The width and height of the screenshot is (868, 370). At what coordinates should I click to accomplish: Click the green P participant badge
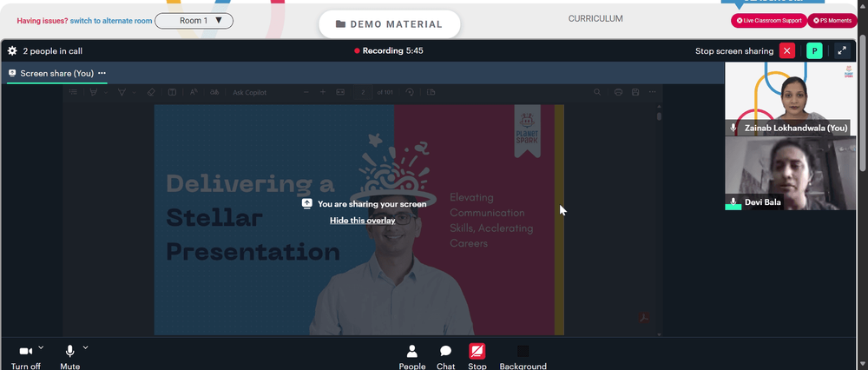pyautogui.click(x=814, y=51)
